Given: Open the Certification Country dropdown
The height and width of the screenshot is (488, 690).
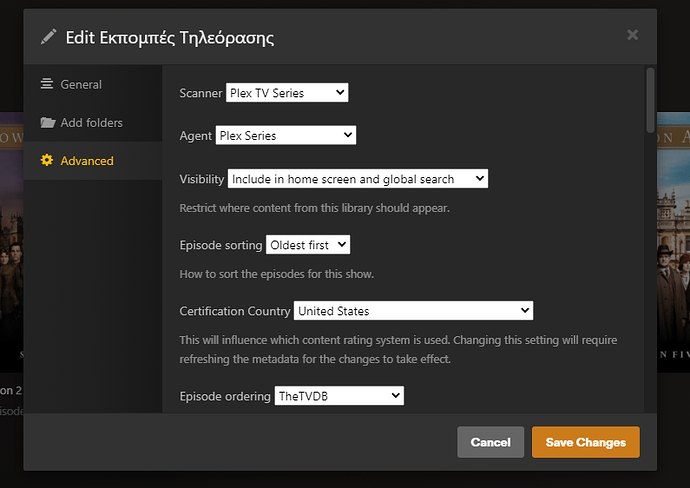Looking at the screenshot, I should (413, 311).
